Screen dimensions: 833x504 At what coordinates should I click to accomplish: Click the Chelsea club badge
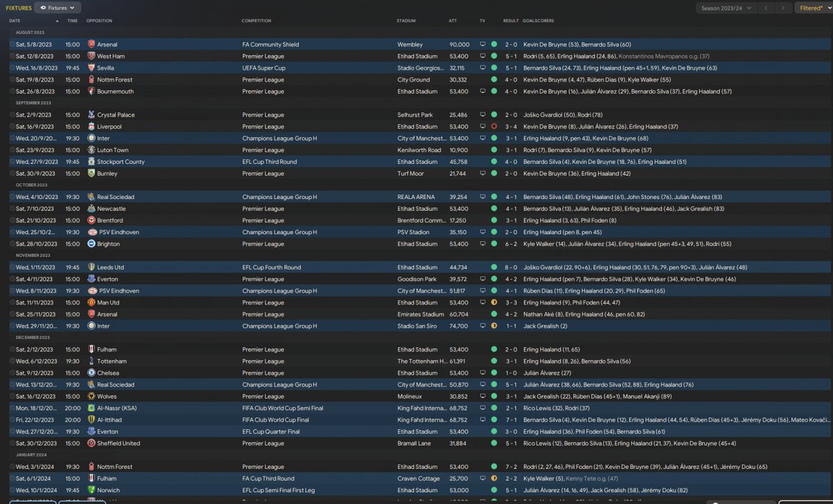pyautogui.click(x=91, y=373)
